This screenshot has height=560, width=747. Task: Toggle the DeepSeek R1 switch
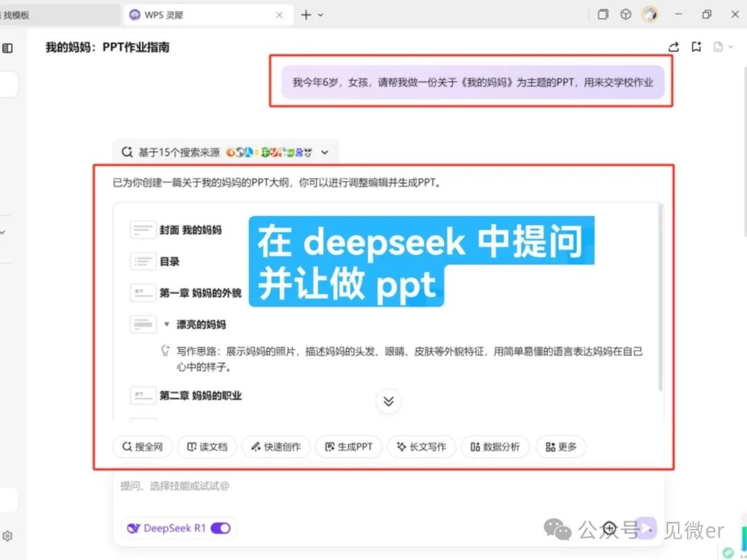(x=221, y=528)
